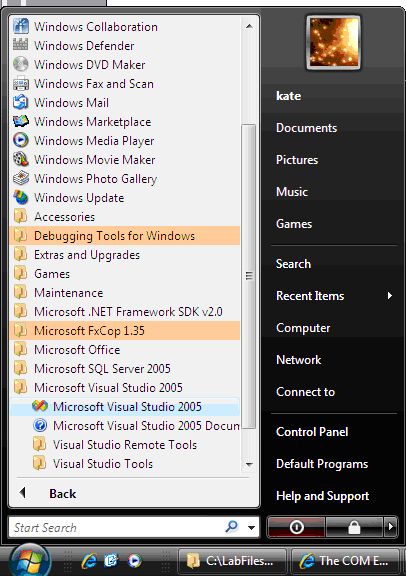The height and width of the screenshot is (576, 406).
Task: Collapse Microsoft Visual Studio 2005 folder
Action: 125,388
